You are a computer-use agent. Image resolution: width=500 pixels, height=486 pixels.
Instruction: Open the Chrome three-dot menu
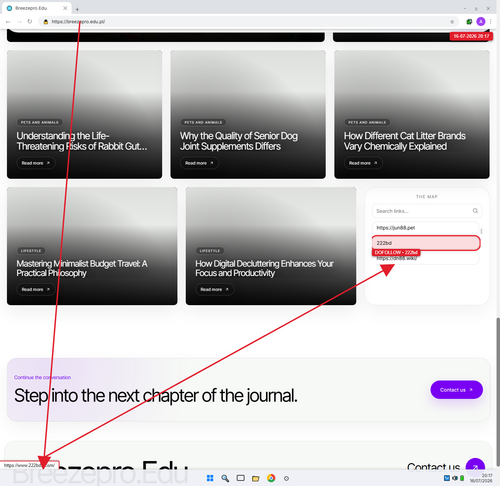coord(491,22)
